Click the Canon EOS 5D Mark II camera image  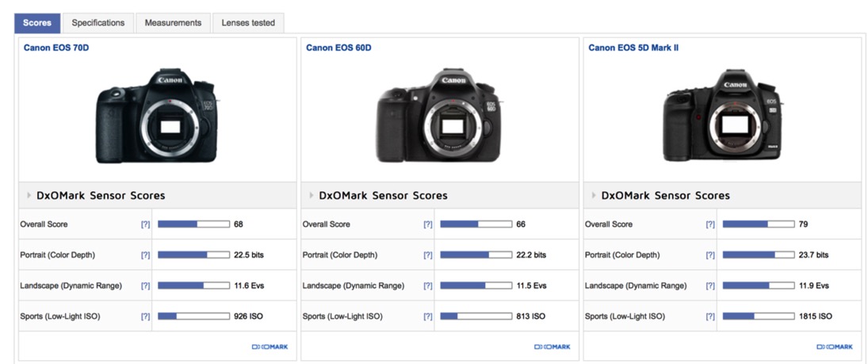point(722,115)
